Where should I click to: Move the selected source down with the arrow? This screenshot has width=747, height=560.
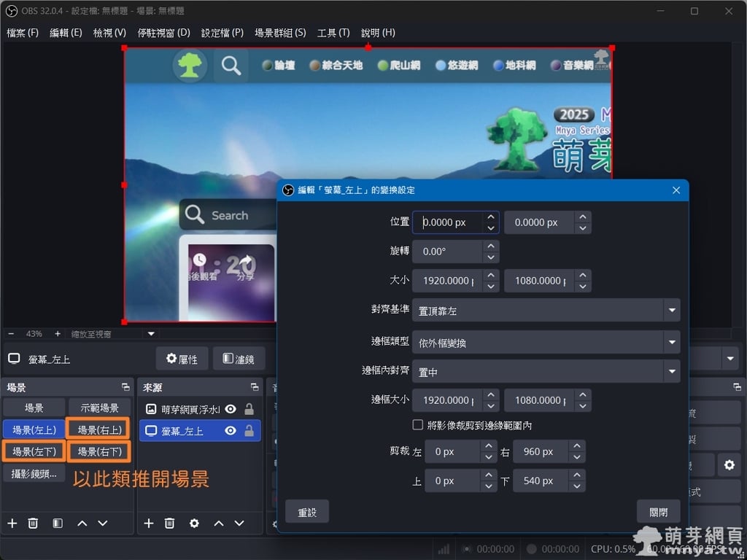tap(239, 524)
